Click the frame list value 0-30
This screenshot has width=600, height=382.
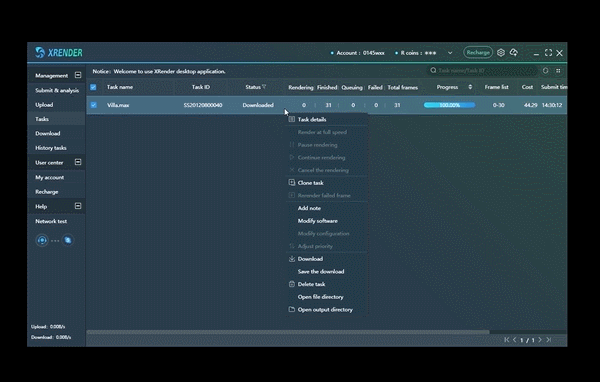coord(499,105)
